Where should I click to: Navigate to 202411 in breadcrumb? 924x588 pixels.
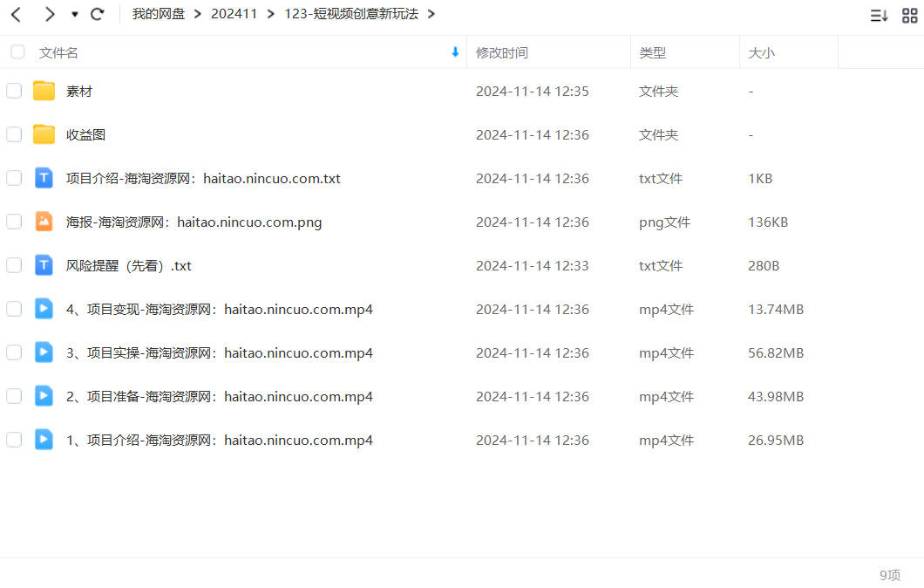[234, 14]
